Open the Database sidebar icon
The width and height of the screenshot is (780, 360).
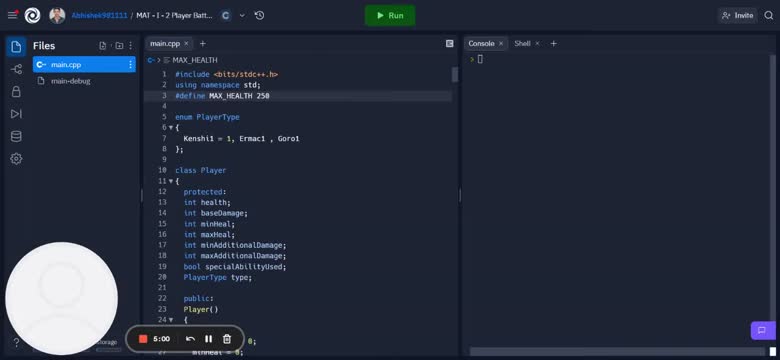(16, 136)
